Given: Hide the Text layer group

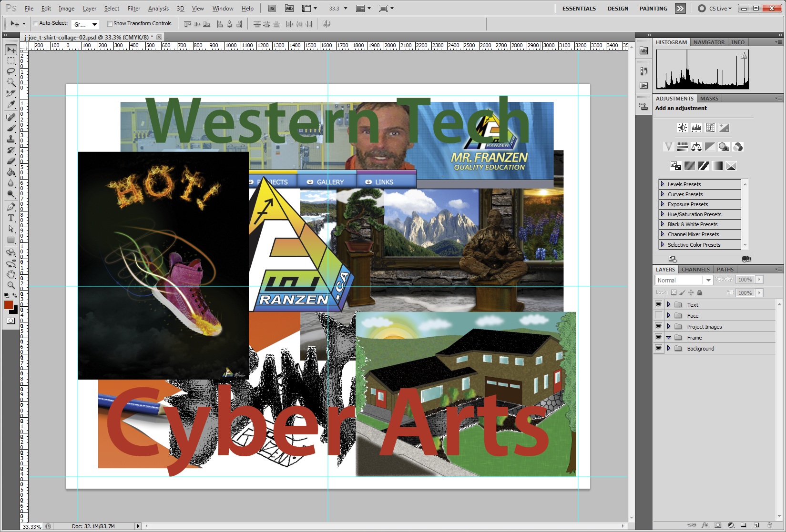Looking at the screenshot, I should (658, 304).
